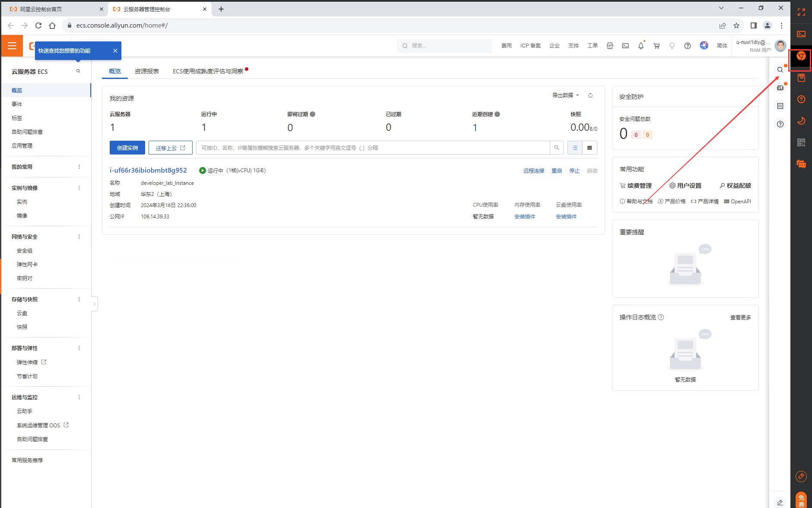
Task: Switch language via 简体
Action: click(x=722, y=46)
